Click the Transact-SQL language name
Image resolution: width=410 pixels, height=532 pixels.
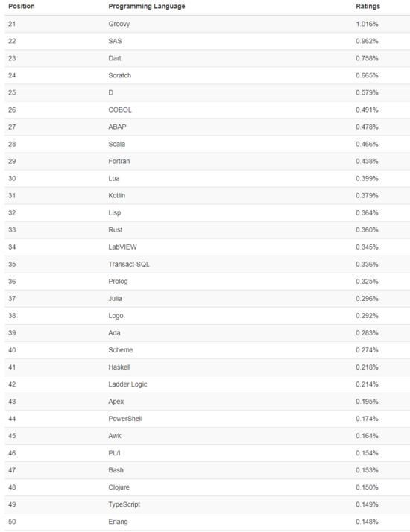(x=129, y=264)
